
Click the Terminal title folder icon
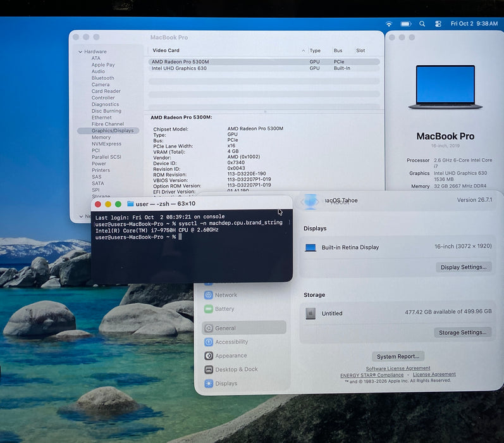point(130,204)
